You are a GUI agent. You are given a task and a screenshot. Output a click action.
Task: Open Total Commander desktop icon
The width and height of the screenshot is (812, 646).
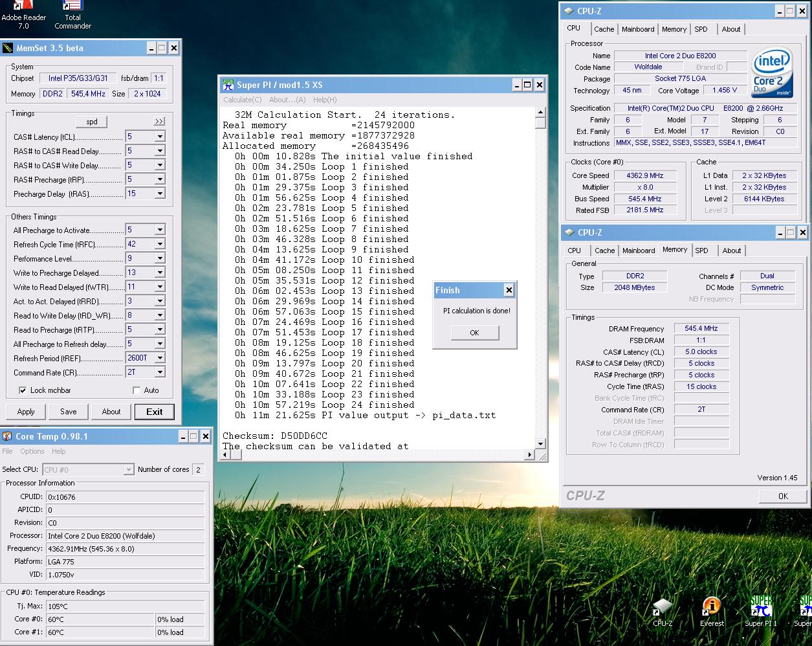point(72,14)
